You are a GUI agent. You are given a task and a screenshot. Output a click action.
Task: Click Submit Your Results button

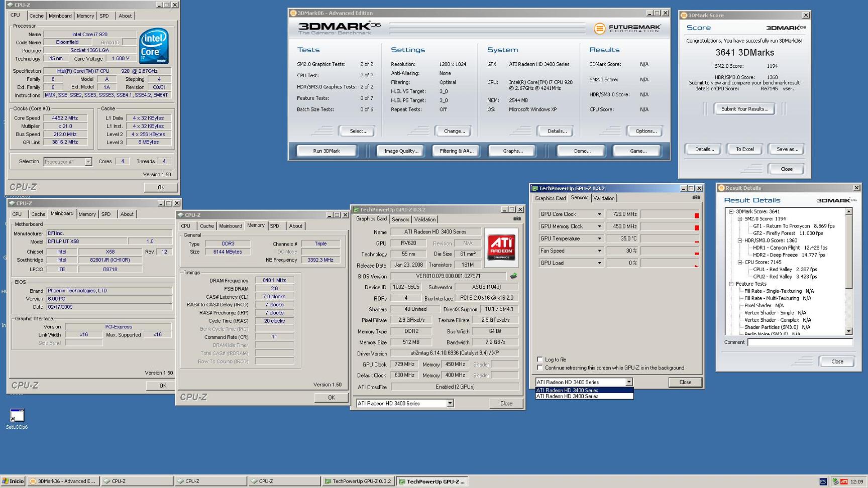[x=744, y=109]
